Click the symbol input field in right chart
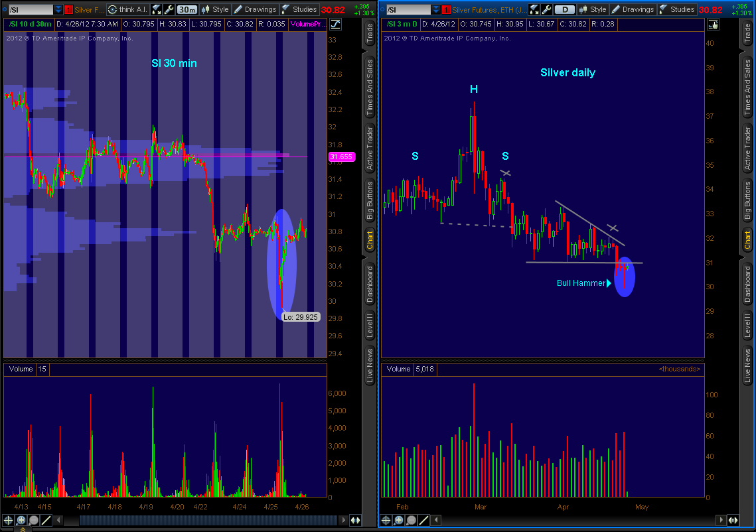The width and height of the screenshot is (756, 532). point(407,9)
